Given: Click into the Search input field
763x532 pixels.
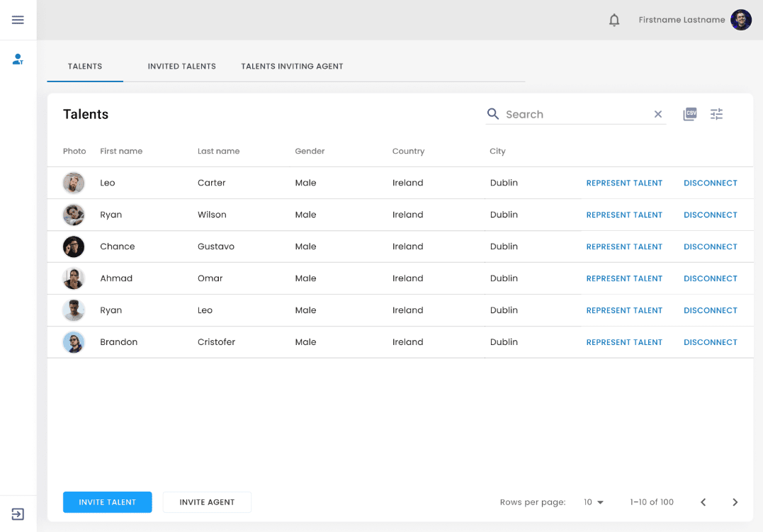Looking at the screenshot, I should [x=574, y=114].
